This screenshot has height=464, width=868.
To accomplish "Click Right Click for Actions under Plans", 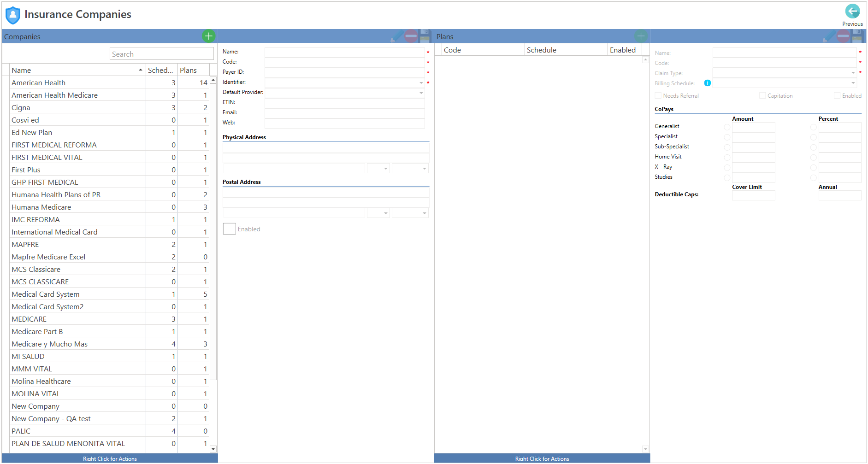I will tap(542, 458).
